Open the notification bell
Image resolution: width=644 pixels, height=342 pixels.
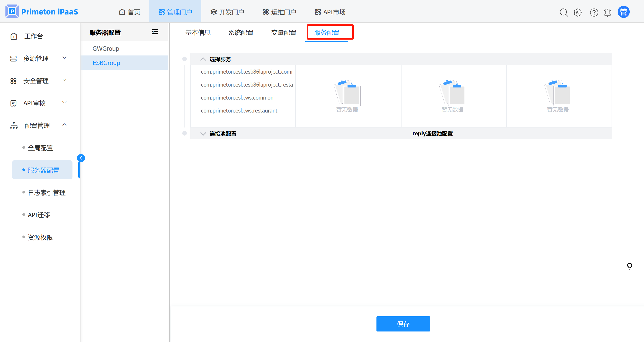[607, 12]
